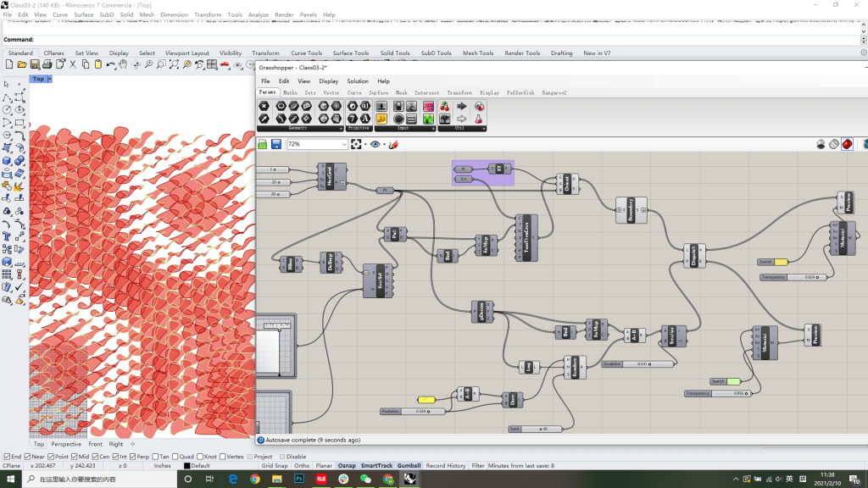Click the Deviation number slider
Image resolution: width=868 pixels, height=488 pixels.
(x=638, y=363)
